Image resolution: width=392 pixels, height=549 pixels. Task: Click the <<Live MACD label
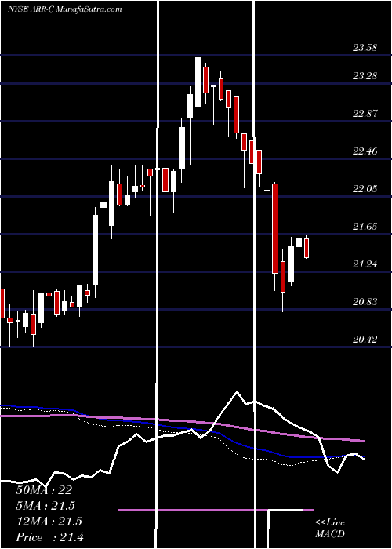coord(330,528)
